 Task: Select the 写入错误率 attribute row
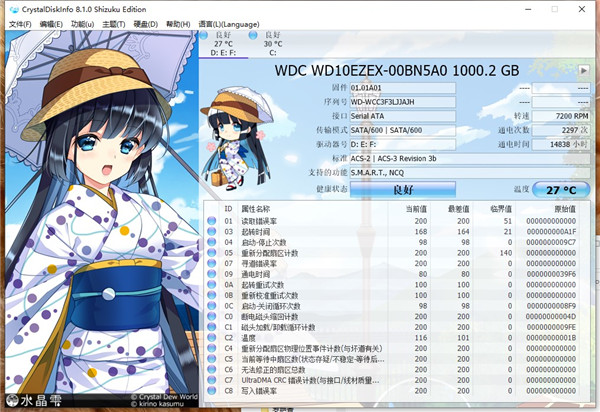click(392, 391)
